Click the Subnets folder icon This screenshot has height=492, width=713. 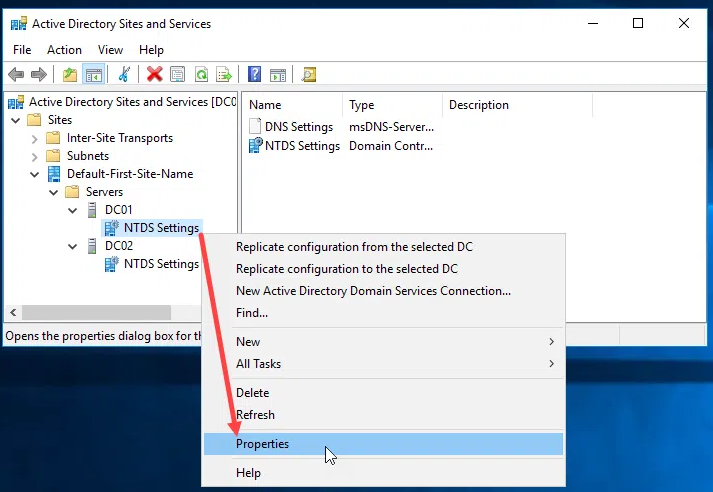[53, 156]
